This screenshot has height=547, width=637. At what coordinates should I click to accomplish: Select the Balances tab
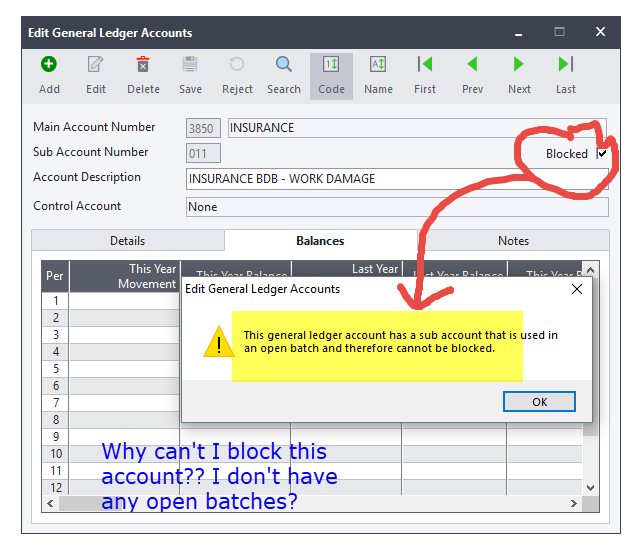click(x=320, y=241)
